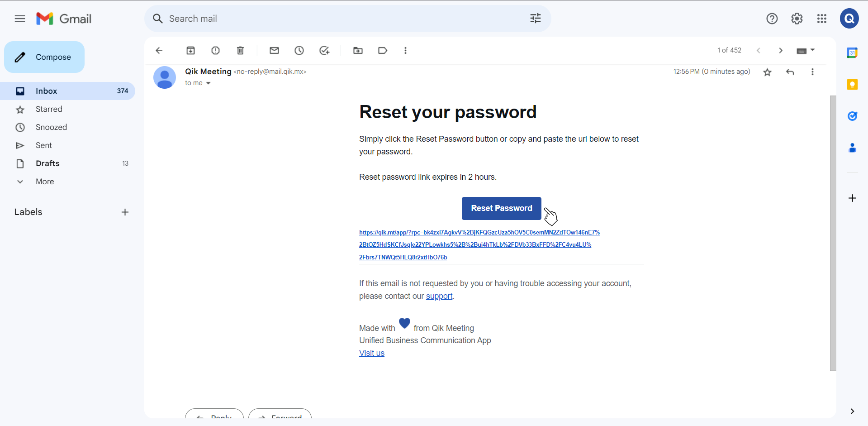The image size is (868, 426).
Task: Report this email as spam
Action: pos(215,51)
